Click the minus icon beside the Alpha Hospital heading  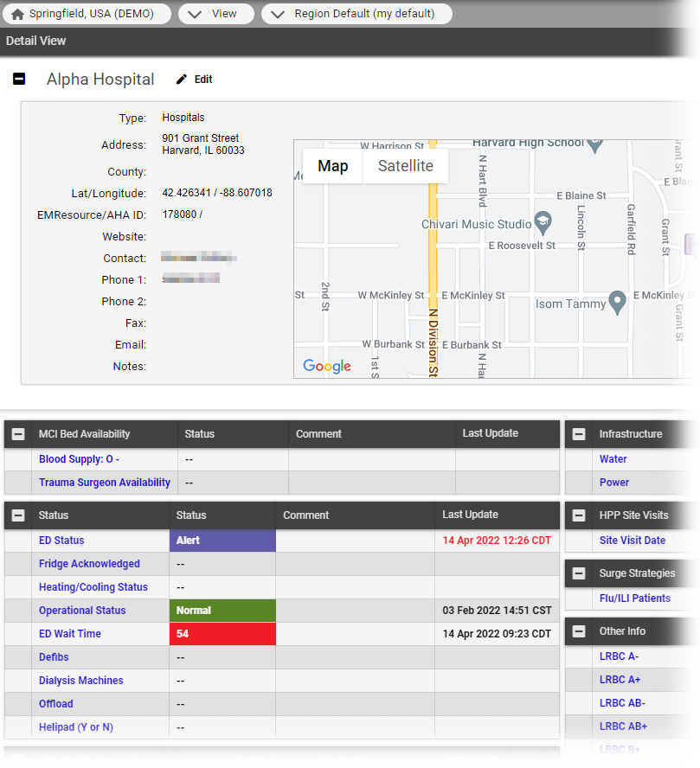(18, 78)
